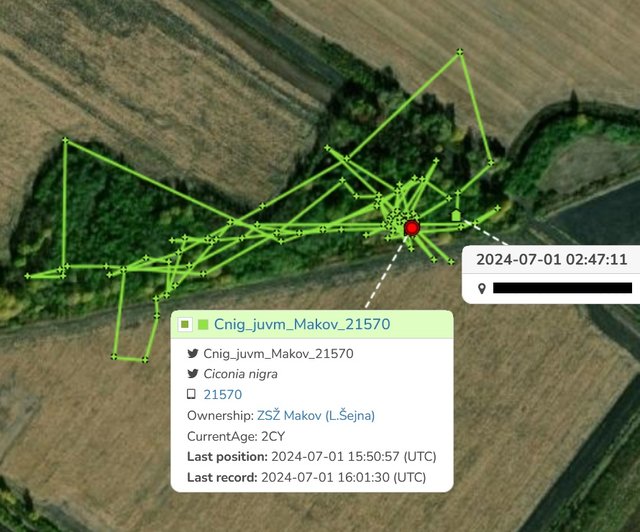This screenshot has height=532, width=640.
Task: Click the device icon beside 21570
Action: click(191, 394)
